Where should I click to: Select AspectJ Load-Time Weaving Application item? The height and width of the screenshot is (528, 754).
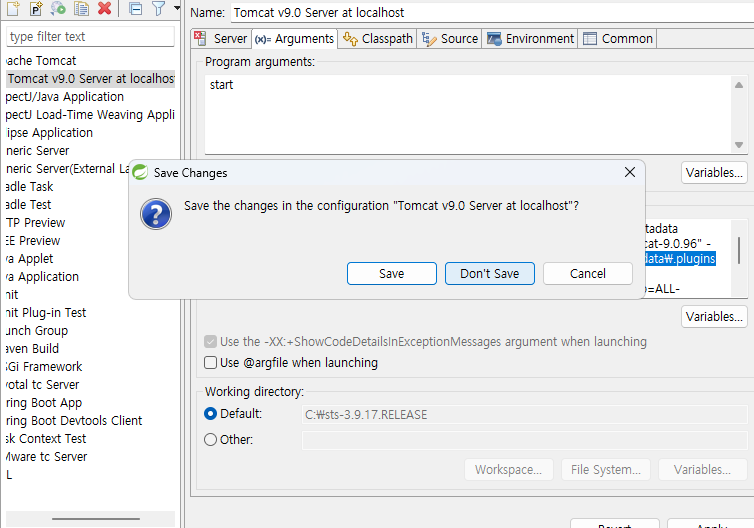click(x=90, y=114)
